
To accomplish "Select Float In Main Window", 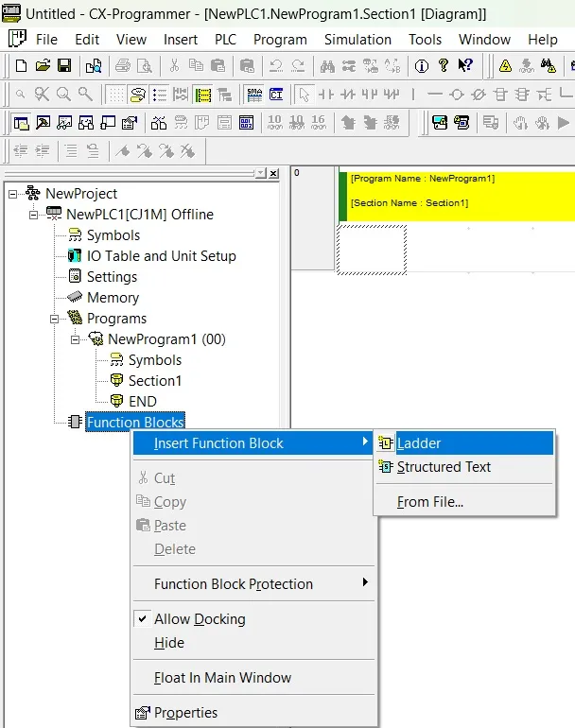I will point(253,677).
